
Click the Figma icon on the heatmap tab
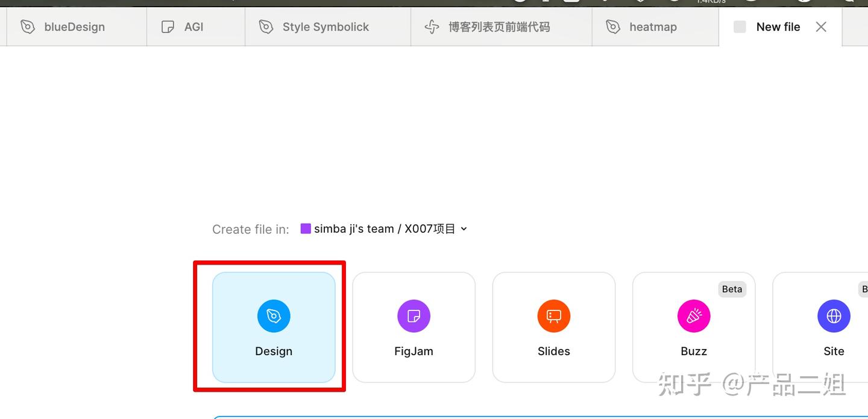click(x=612, y=27)
